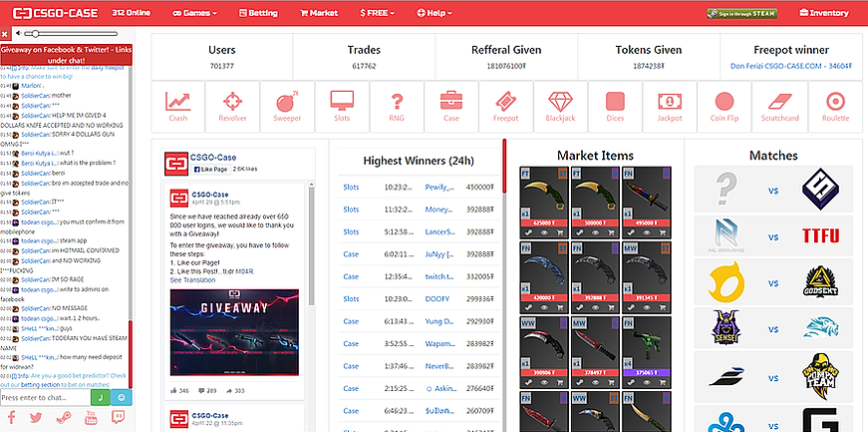Image resolution: width=868 pixels, height=432 pixels.
Task: Adjust the chat volume slider
Action: click(x=72, y=34)
